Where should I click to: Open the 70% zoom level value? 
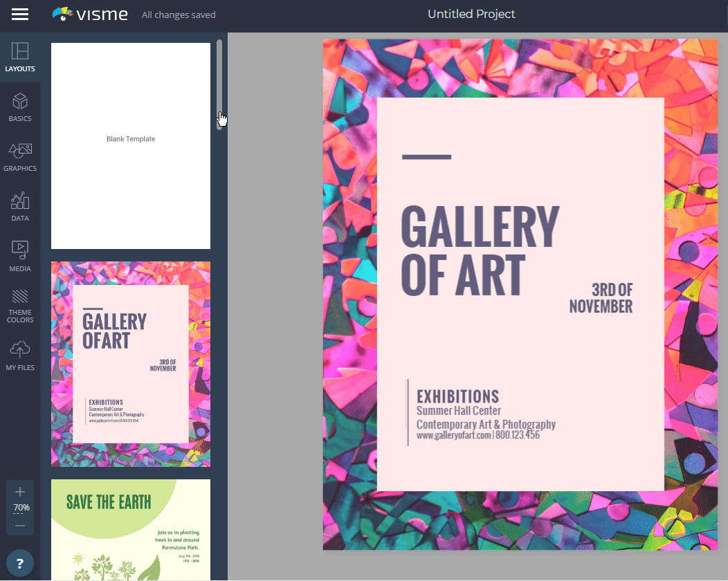(x=21, y=508)
